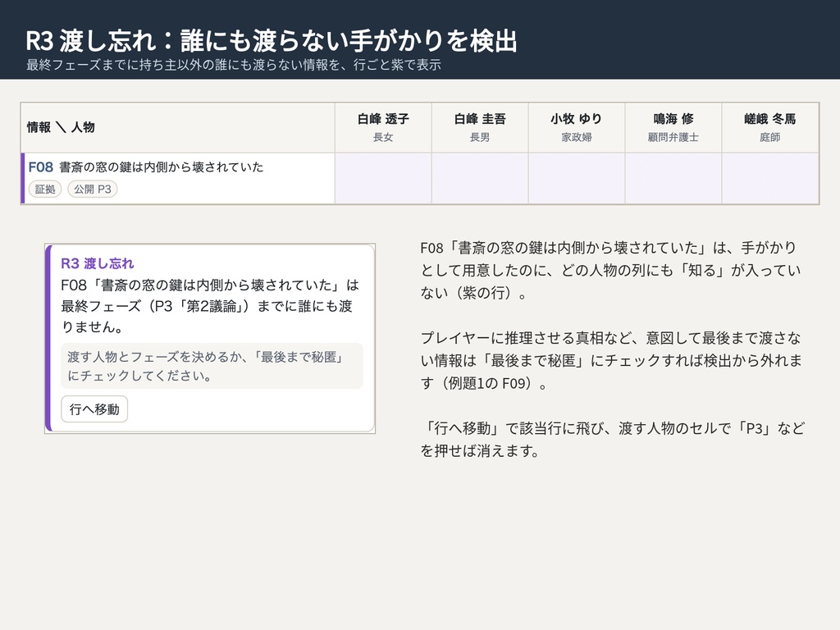Click the F08 text 書斎の窓の鍵は内側から壊されていた in table
The image size is (840, 630).
(x=162, y=167)
